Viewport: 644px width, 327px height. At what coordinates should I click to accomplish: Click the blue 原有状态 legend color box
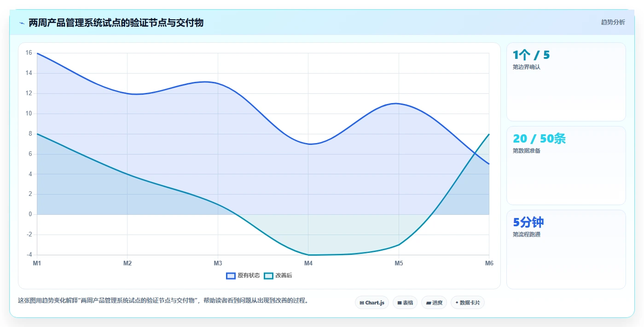(231, 275)
